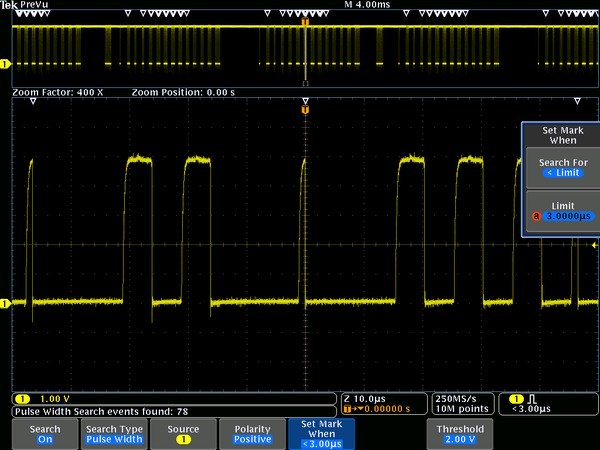Click the Tek logo in top corner
Screen dimensions: 600x450
11,5
